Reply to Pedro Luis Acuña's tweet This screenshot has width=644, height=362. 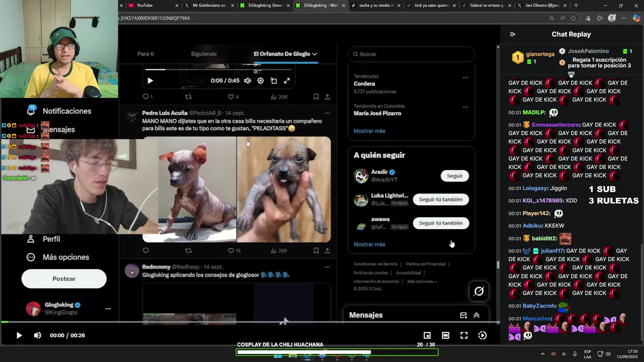pyautogui.click(x=146, y=250)
